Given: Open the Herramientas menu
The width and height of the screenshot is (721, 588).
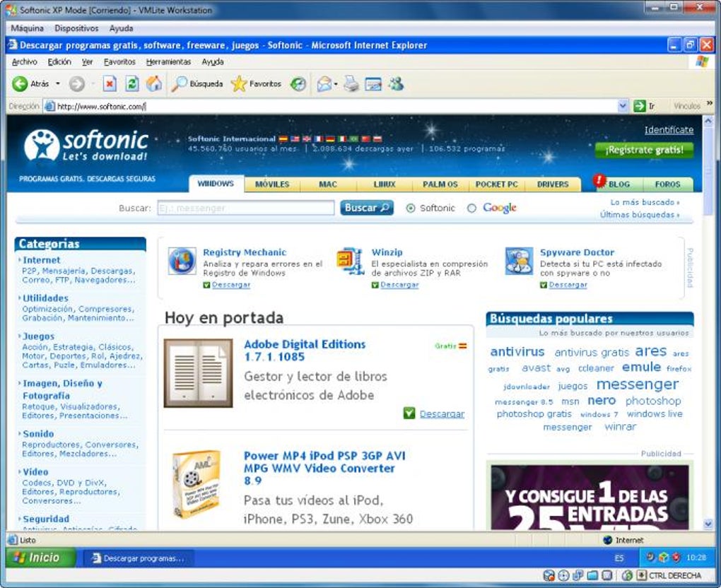Looking at the screenshot, I should [x=168, y=61].
